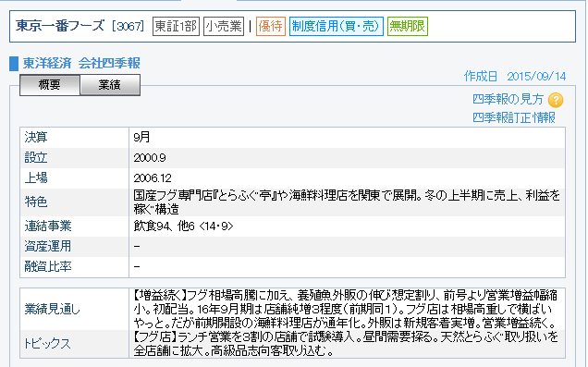The image size is (588, 367).
Task: Select the stock code [3067]
Action: click(x=128, y=26)
